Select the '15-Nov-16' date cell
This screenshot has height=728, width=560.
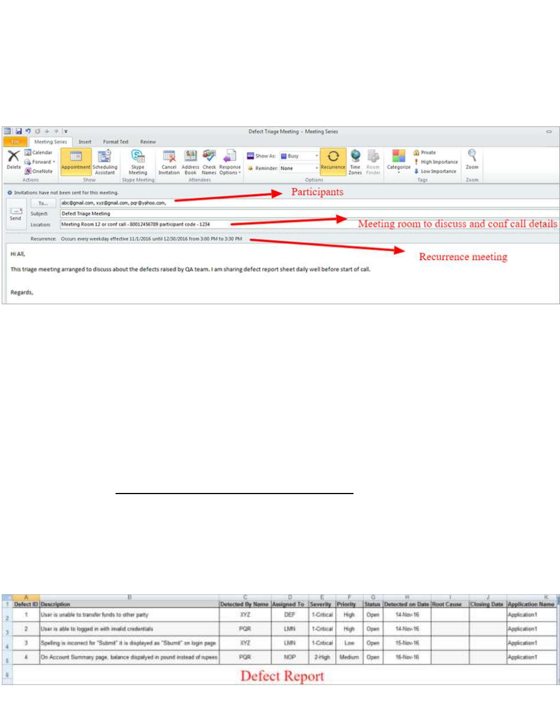[407, 643]
